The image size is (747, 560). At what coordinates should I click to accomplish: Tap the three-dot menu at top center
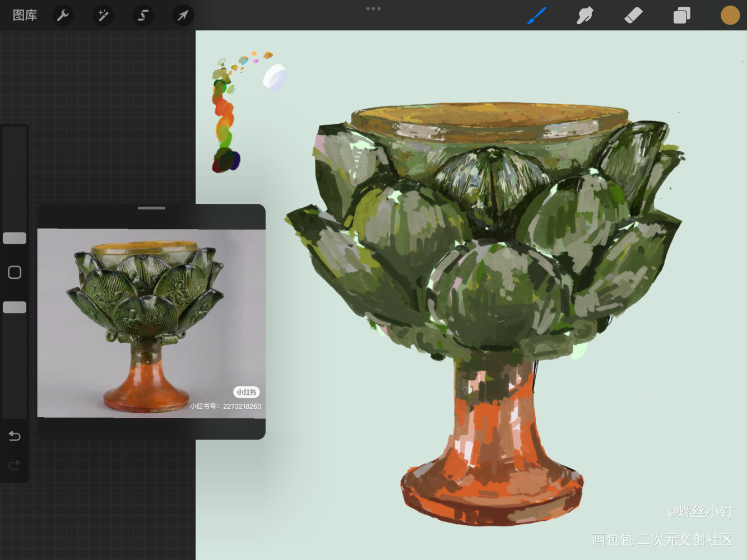click(373, 8)
